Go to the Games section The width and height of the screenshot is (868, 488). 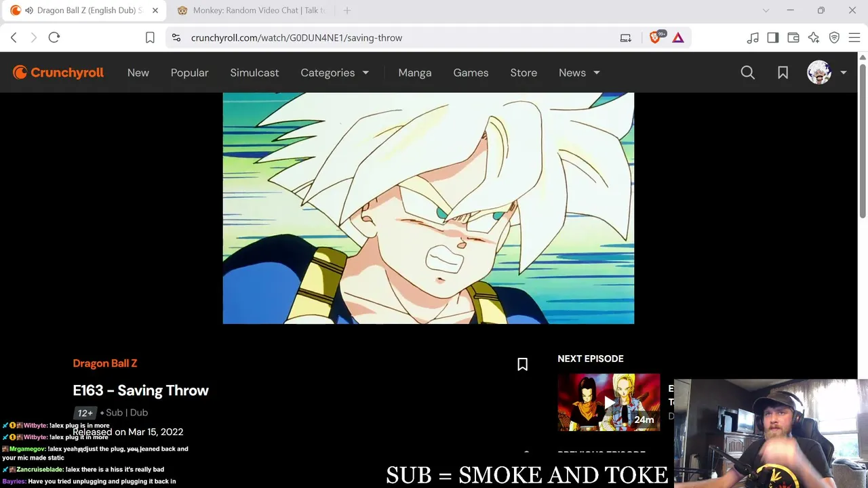[471, 73]
